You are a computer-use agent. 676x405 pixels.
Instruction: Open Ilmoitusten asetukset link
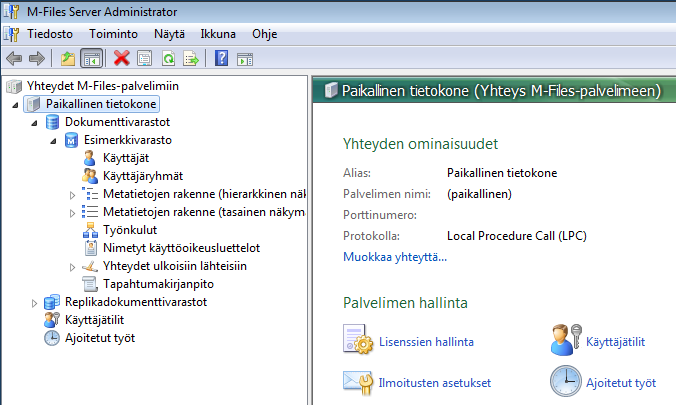[435, 383]
